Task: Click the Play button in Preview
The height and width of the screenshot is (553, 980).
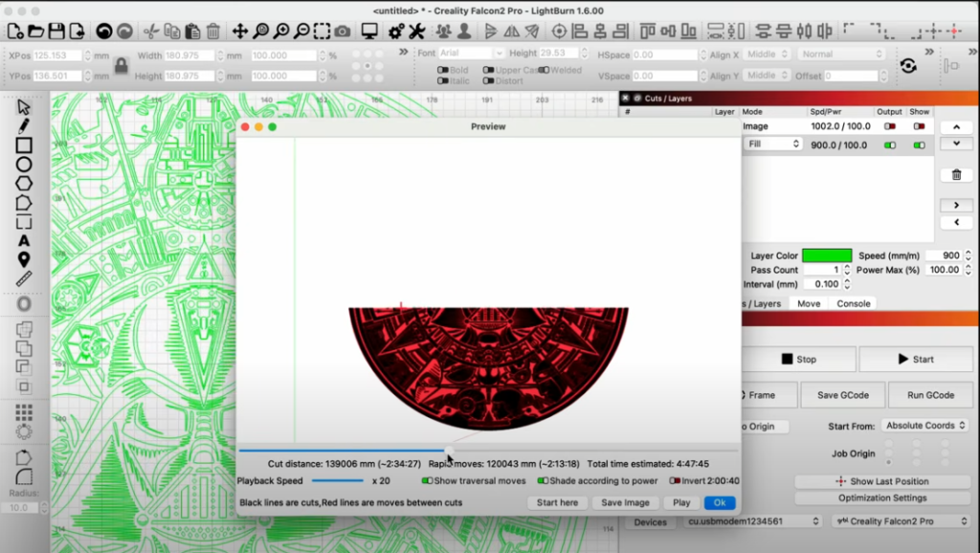Action: click(681, 502)
